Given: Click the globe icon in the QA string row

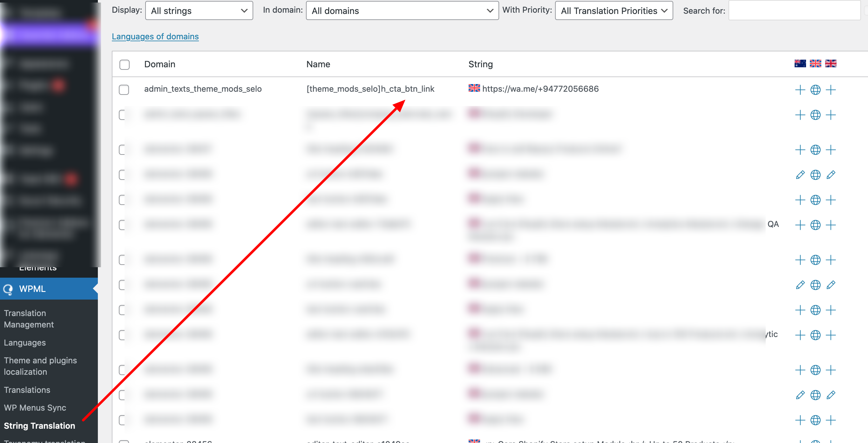Looking at the screenshot, I should coord(815,225).
